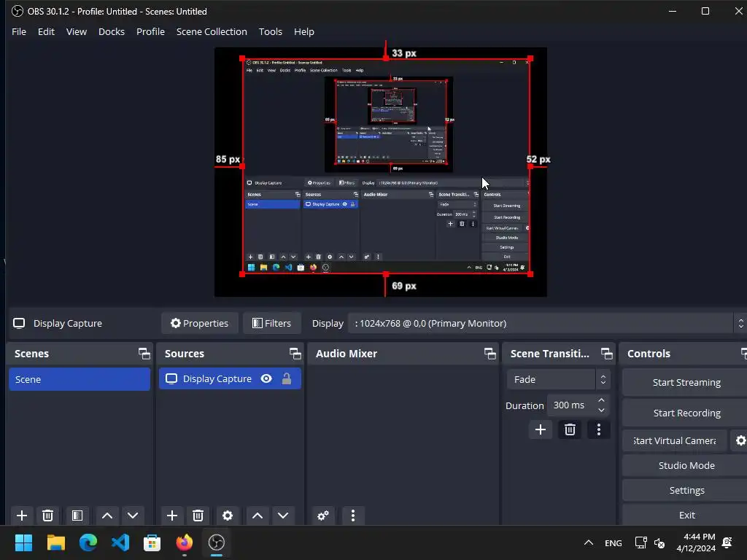747x560 pixels.
Task: Click Start Virtual Camera
Action: pyautogui.click(x=675, y=440)
